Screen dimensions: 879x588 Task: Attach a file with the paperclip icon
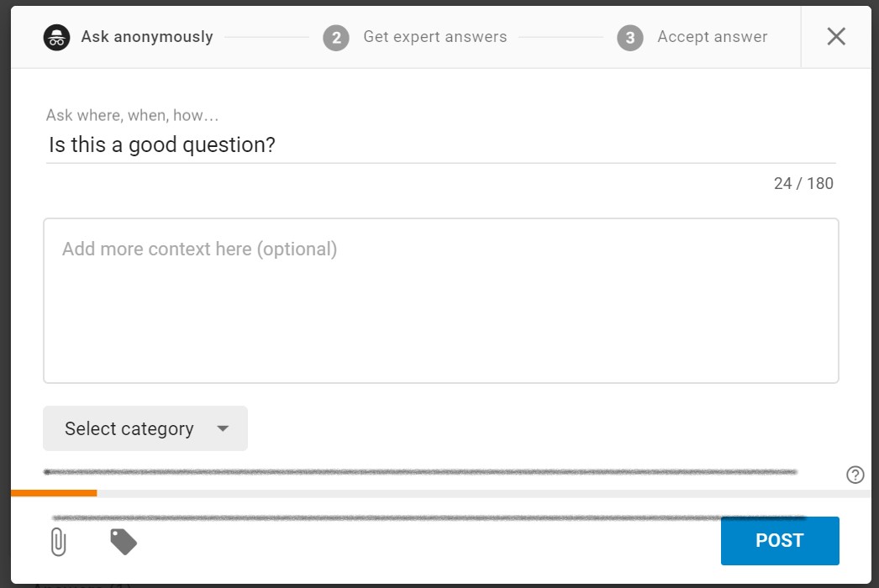(x=58, y=542)
